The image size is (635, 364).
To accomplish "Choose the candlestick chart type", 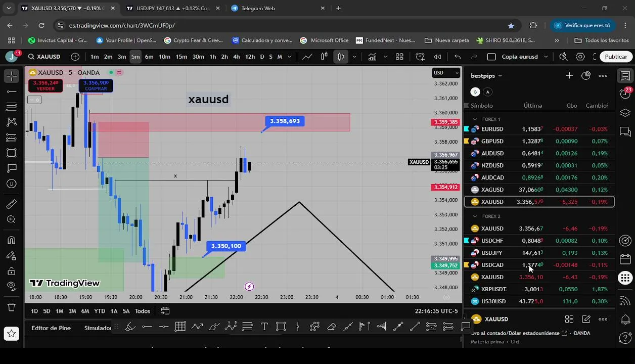I will [341, 57].
